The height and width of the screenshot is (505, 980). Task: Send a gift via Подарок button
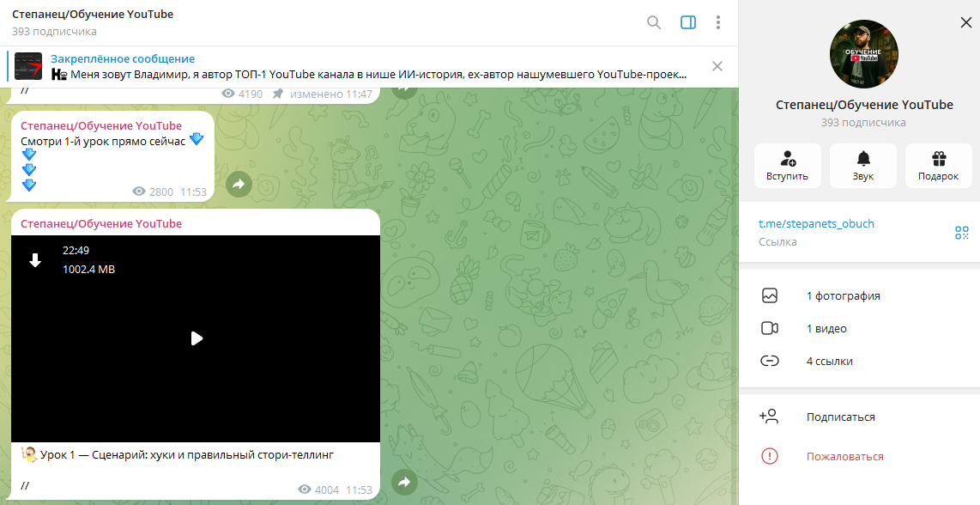click(x=938, y=166)
